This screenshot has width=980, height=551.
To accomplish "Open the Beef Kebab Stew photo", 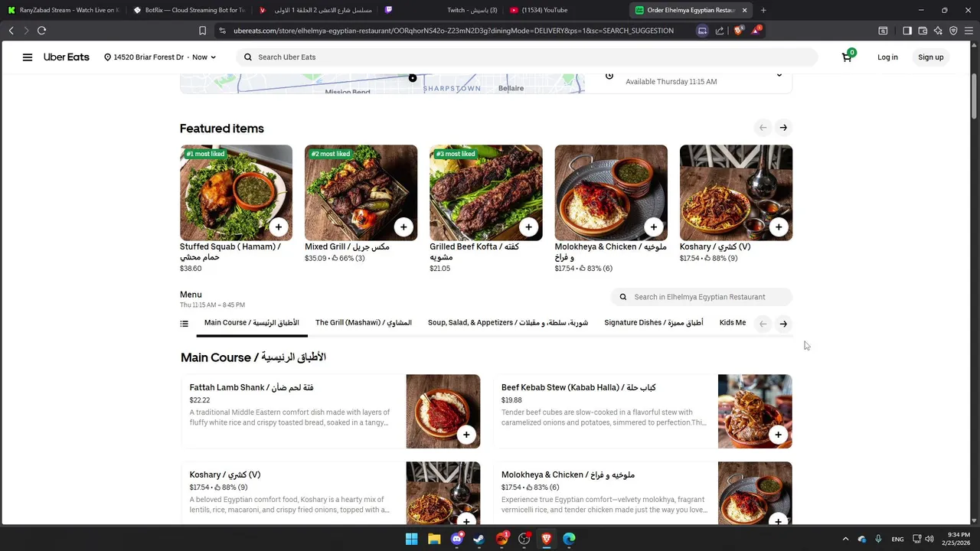I will point(755,411).
